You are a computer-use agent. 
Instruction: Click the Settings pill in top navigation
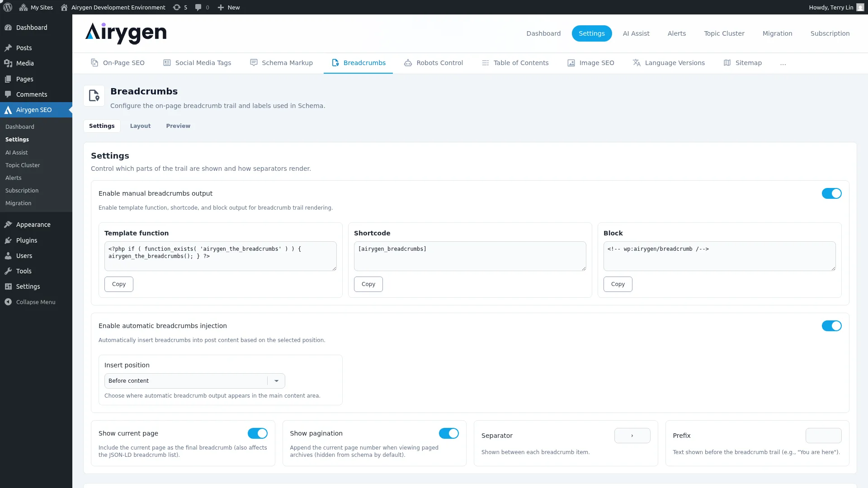click(x=592, y=33)
